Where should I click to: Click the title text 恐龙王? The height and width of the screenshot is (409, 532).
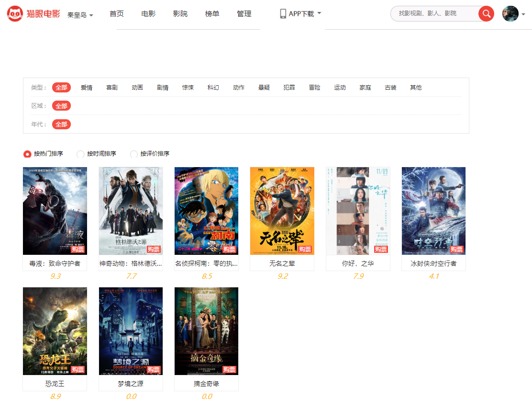pyautogui.click(x=55, y=384)
